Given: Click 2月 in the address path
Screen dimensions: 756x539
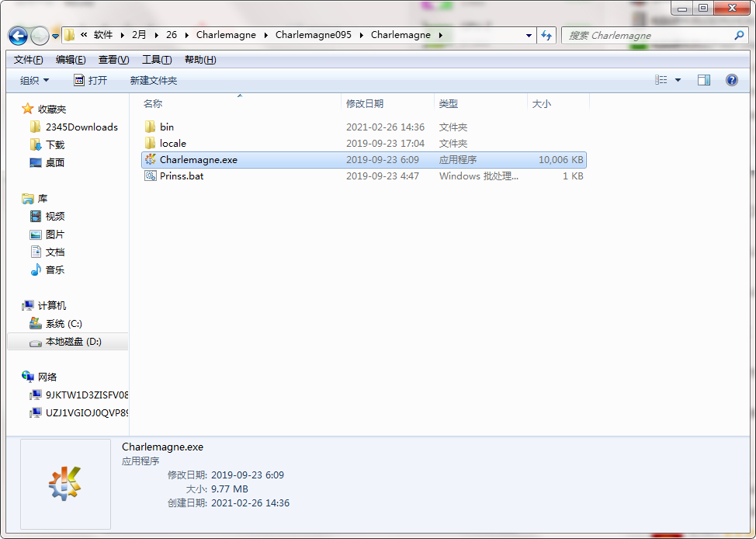Looking at the screenshot, I should pyautogui.click(x=139, y=35).
